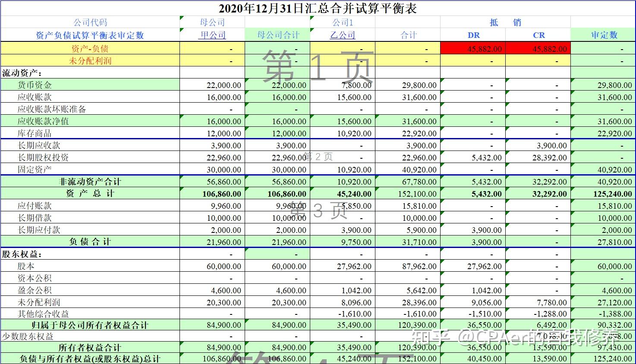Select the 其他综合收益 row label
Image resolution: width=636 pixels, height=364 pixels.
pos(43,314)
